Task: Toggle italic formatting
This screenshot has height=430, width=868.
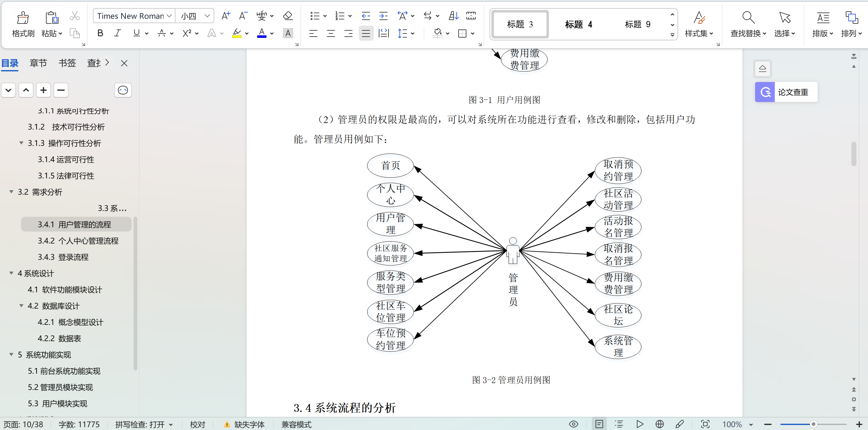Action: coord(117,33)
